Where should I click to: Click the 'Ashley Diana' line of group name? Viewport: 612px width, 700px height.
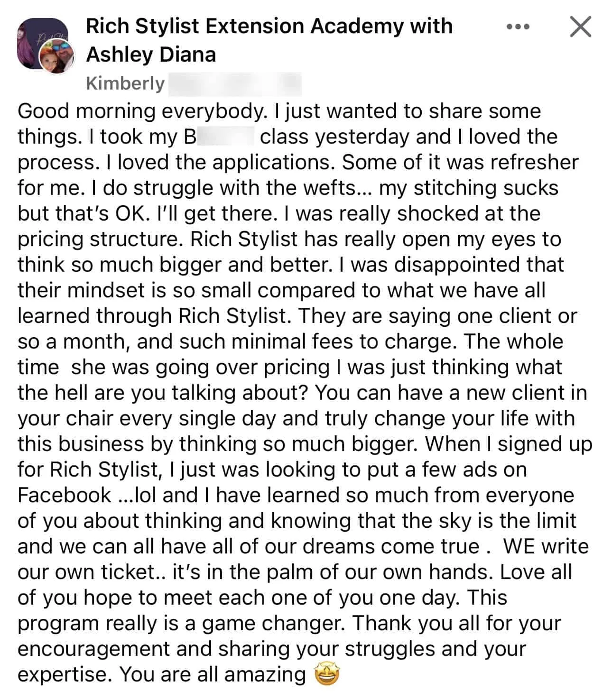pos(151,55)
